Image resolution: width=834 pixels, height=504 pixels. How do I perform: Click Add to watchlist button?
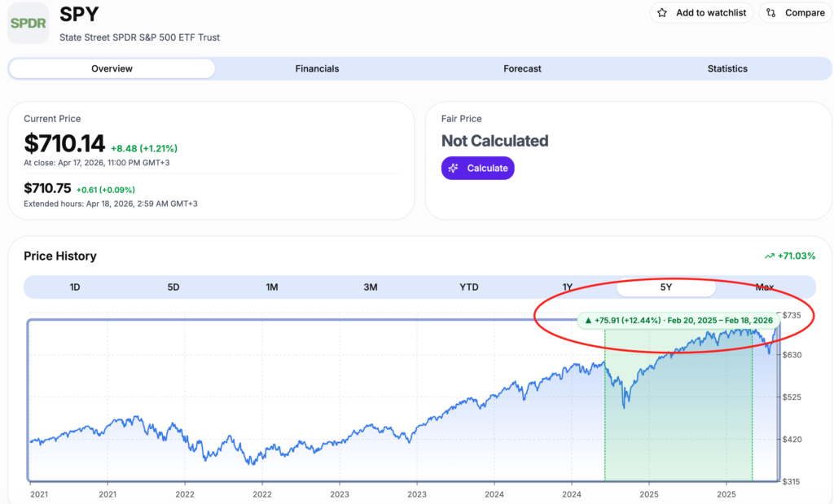click(702, 13)
